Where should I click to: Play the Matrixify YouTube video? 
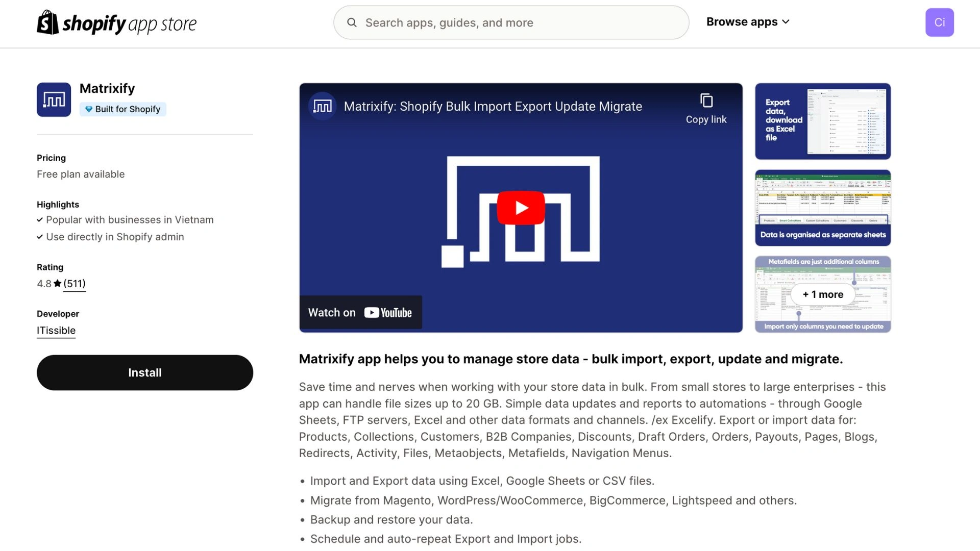pos(521,208)
